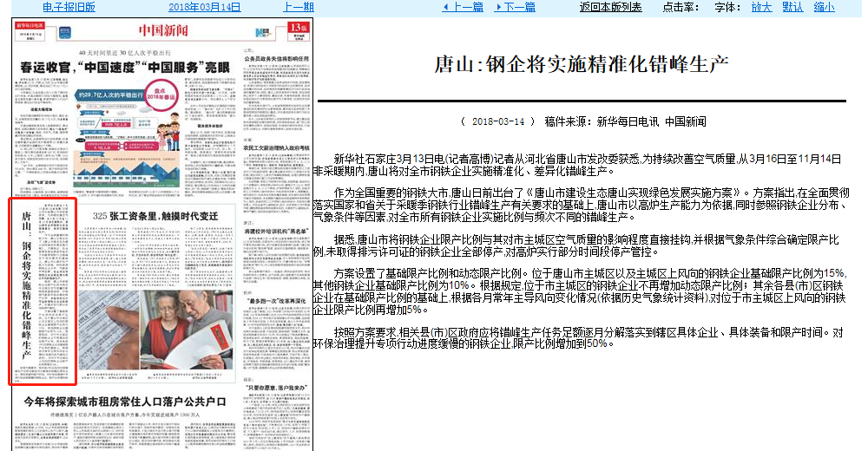Click 返回本版列表 to return to list

610,7
